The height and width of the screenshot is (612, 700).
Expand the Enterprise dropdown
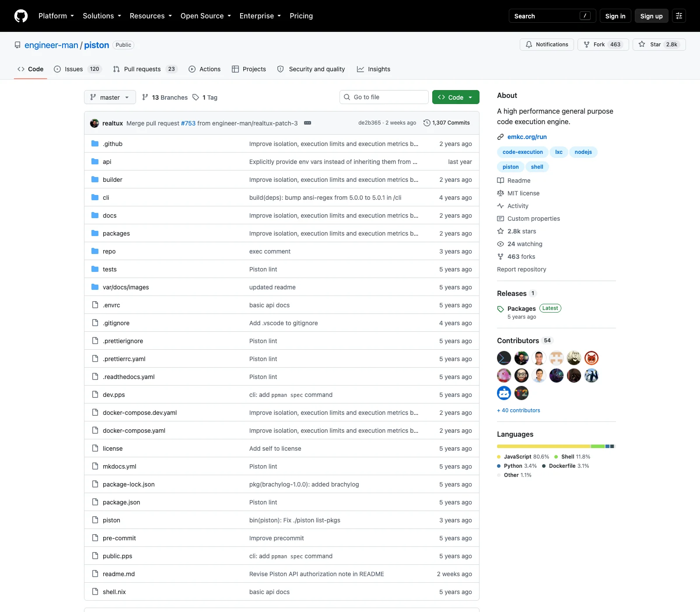pos(260,16)
